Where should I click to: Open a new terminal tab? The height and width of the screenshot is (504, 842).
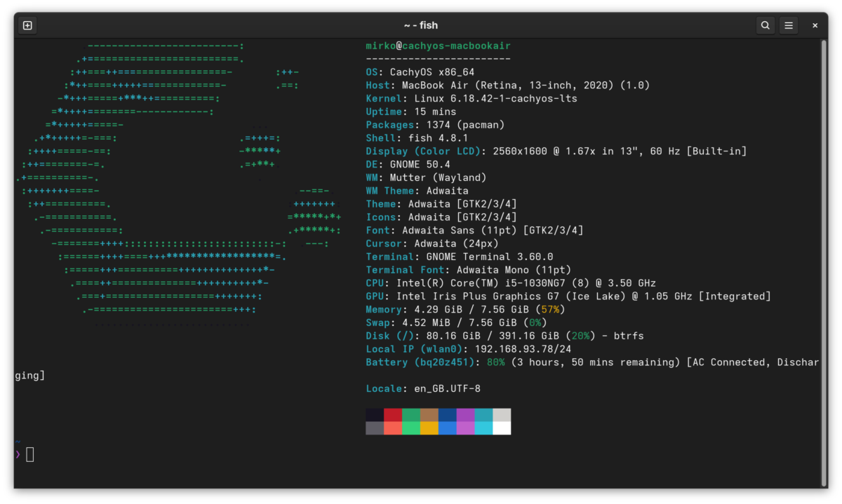tap(27, 25)
